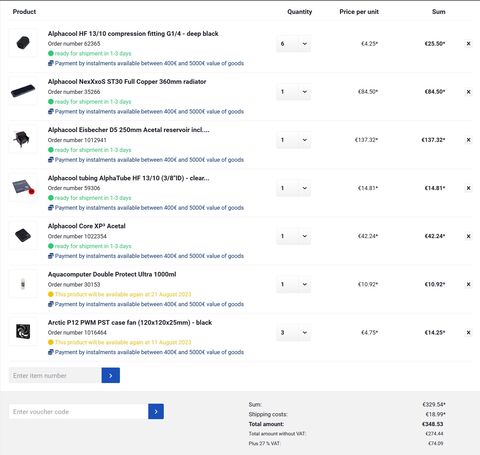Remove the compression fitting item from cart
Screen dimensions: 480x455
pyautogui.click(x=468, y=44)
